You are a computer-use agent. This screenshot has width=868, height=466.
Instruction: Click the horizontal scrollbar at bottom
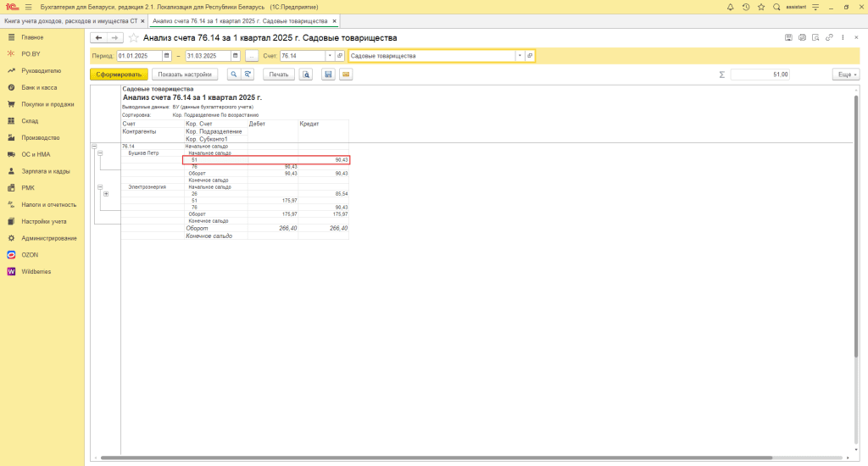437,458
